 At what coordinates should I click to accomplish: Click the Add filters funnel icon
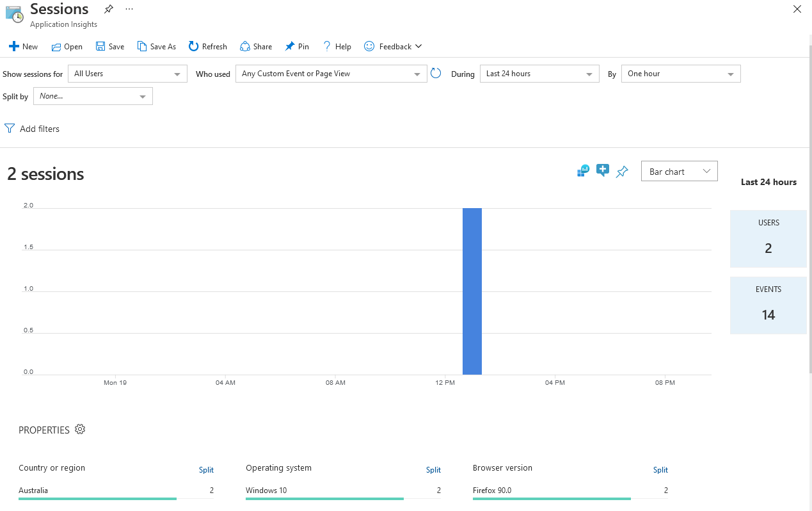9,128
